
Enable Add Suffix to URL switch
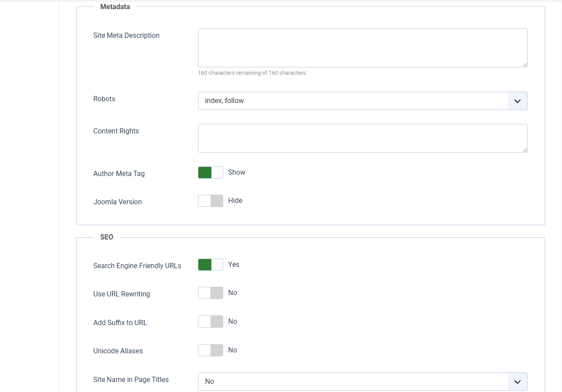coord(211,322)
